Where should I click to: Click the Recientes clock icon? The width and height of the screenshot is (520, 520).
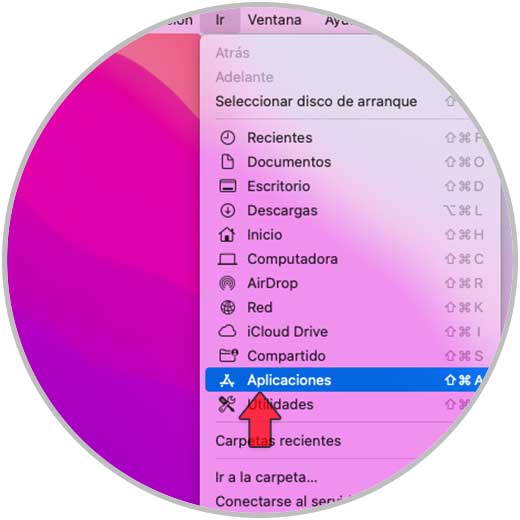tap(228, 138)
